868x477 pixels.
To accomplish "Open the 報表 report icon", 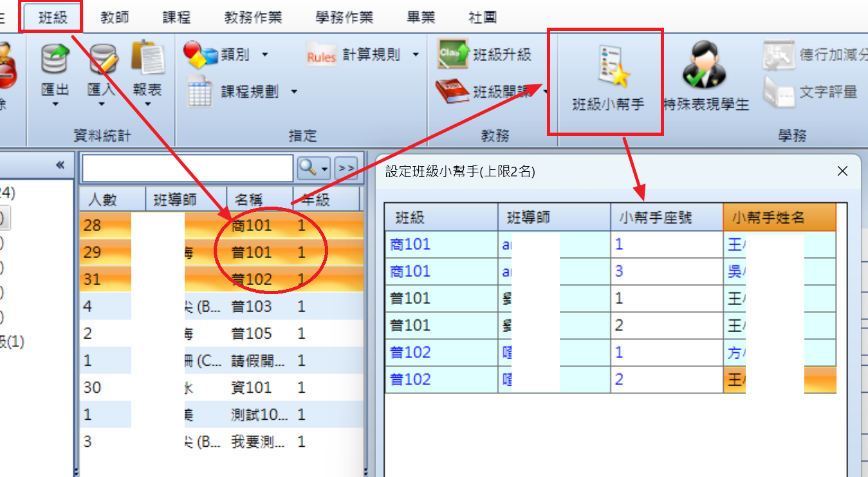I will (x=147, y=58).
